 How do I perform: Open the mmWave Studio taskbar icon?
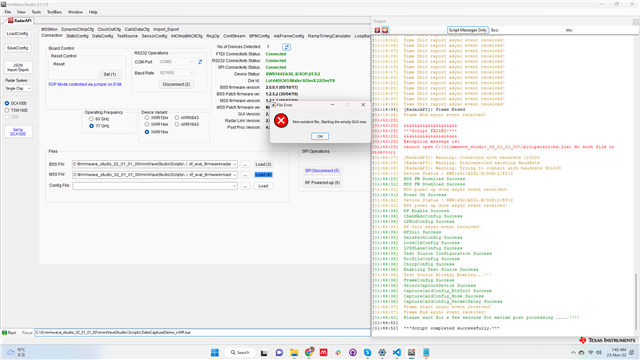pos(411,353)
